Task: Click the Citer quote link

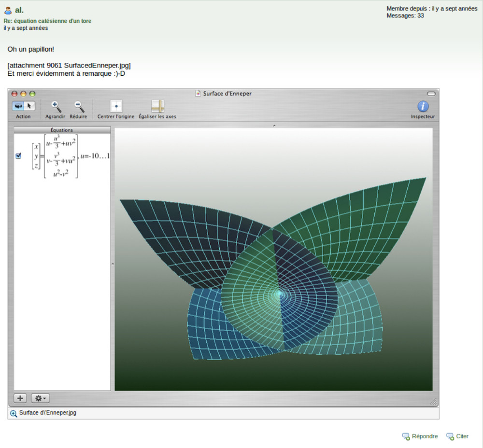Action: (x=462, y=436)
